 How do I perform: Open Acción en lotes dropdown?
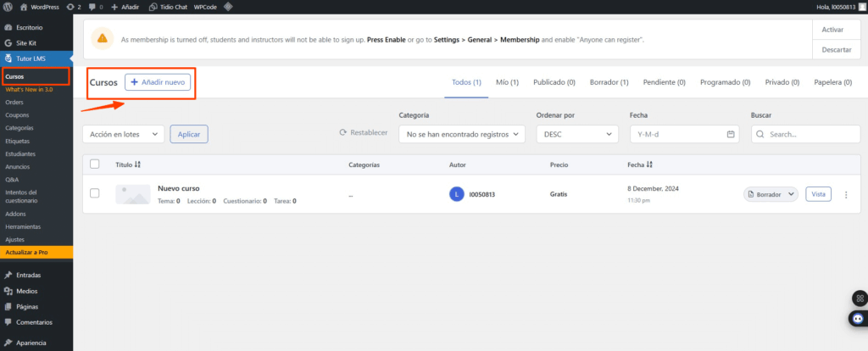(124, 134)
